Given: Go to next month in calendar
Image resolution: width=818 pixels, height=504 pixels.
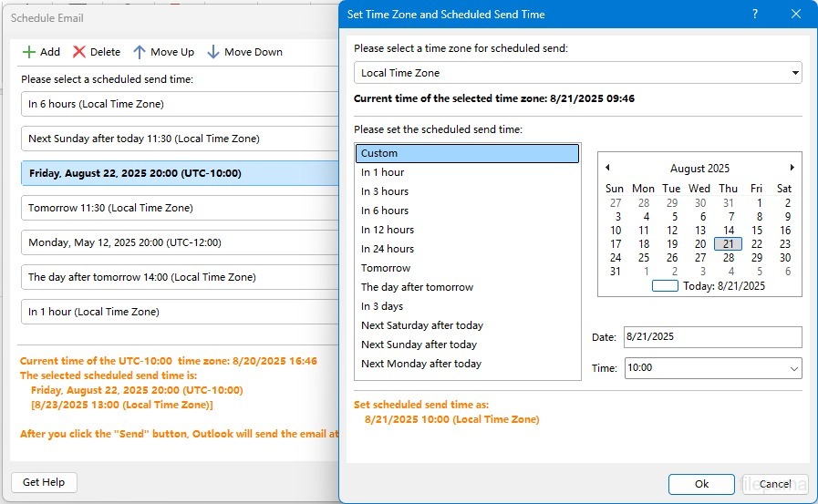Looking at the screenshot, I should [x=792, y=168].
